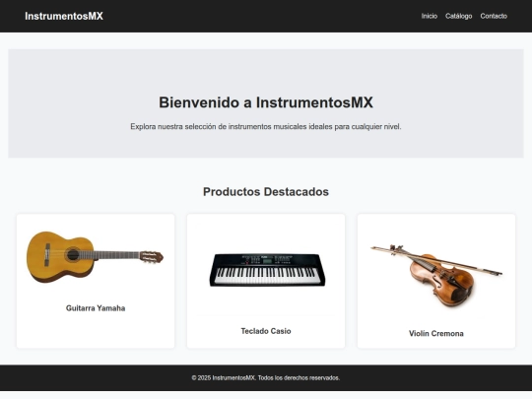Click the Guitarra Yamaha product title
Screen dimensions: 532x399
96,308
